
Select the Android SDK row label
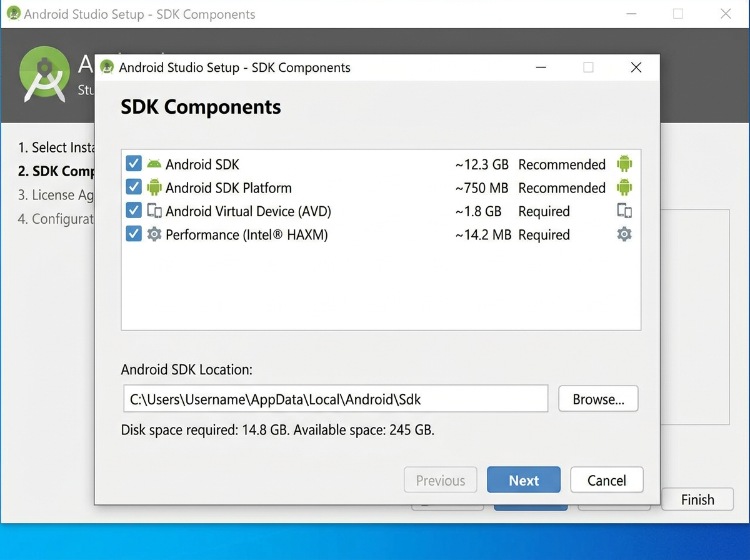click(202, 164)
